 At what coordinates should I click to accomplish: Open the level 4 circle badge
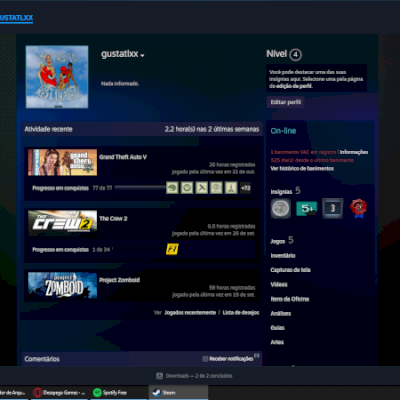tap(295, 54)
